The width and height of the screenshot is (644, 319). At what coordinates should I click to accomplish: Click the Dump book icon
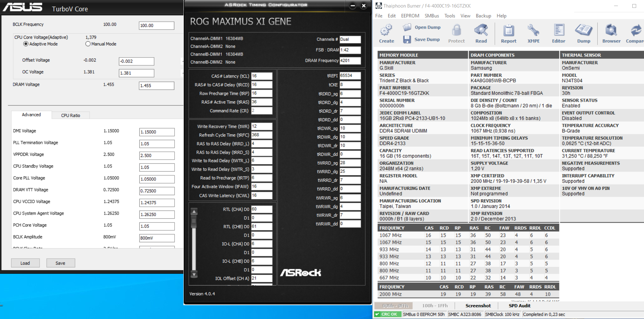pos(584,34)
